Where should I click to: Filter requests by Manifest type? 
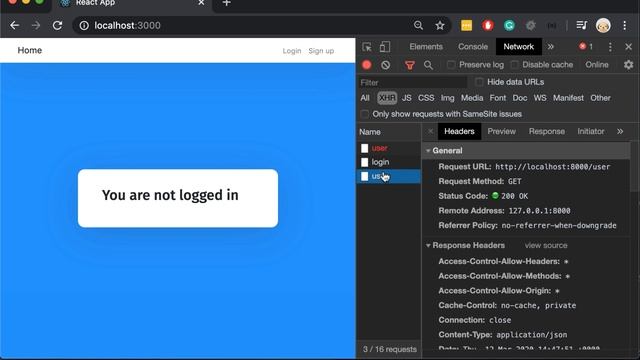pos(569,98)
